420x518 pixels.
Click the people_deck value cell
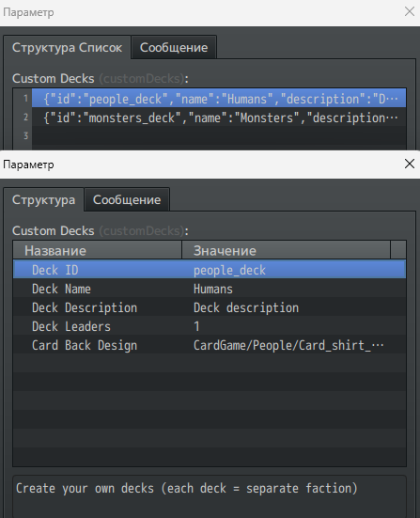[229, 270]
